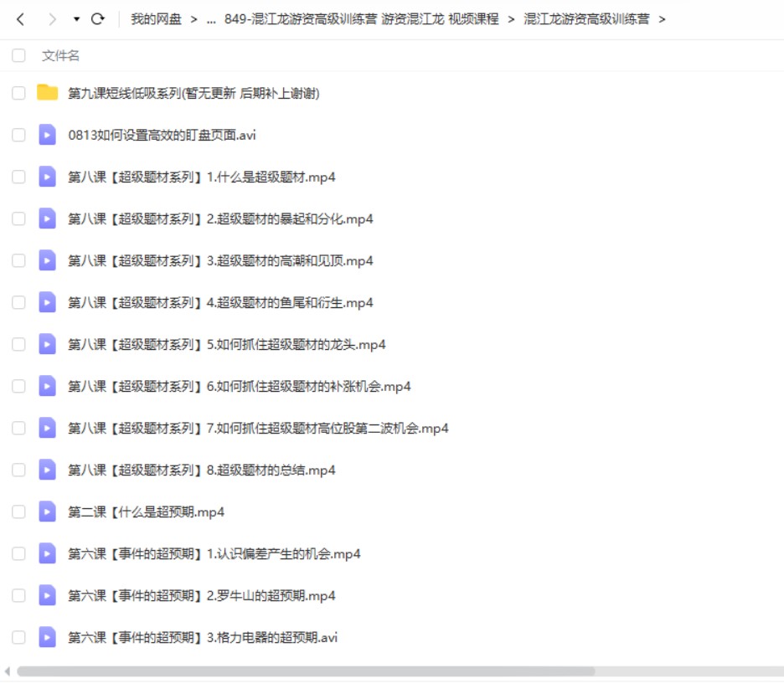Open 第八课 7.如何抓住超级题材高位股第二波机会.mp4

coord(259,429)
